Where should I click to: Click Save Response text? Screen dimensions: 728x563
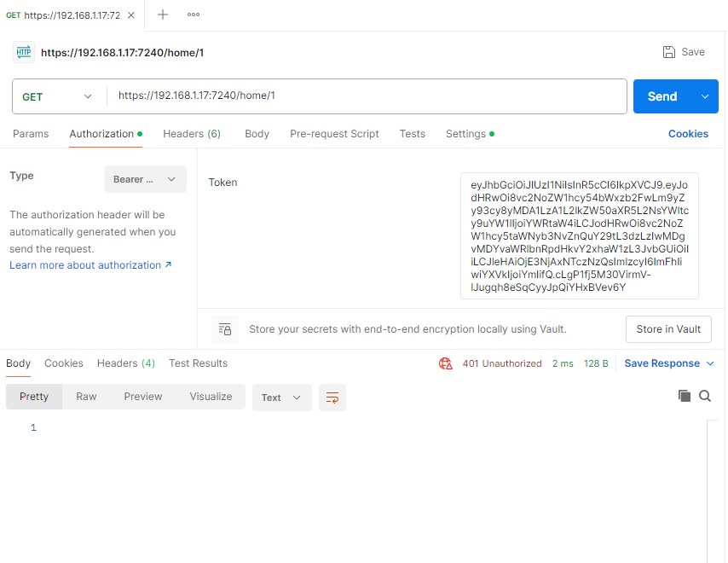coord(662,363)
